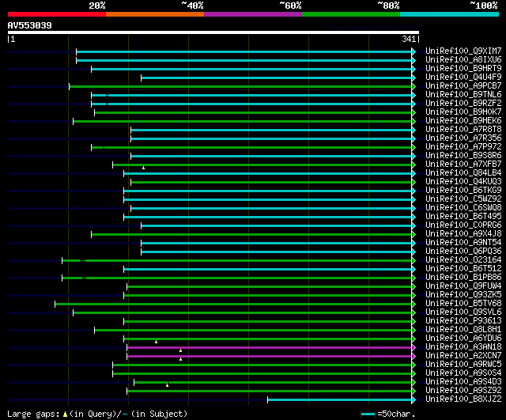
Task: Click UniRef100_C0PRG6 label
Action: (x=463, y=225)
